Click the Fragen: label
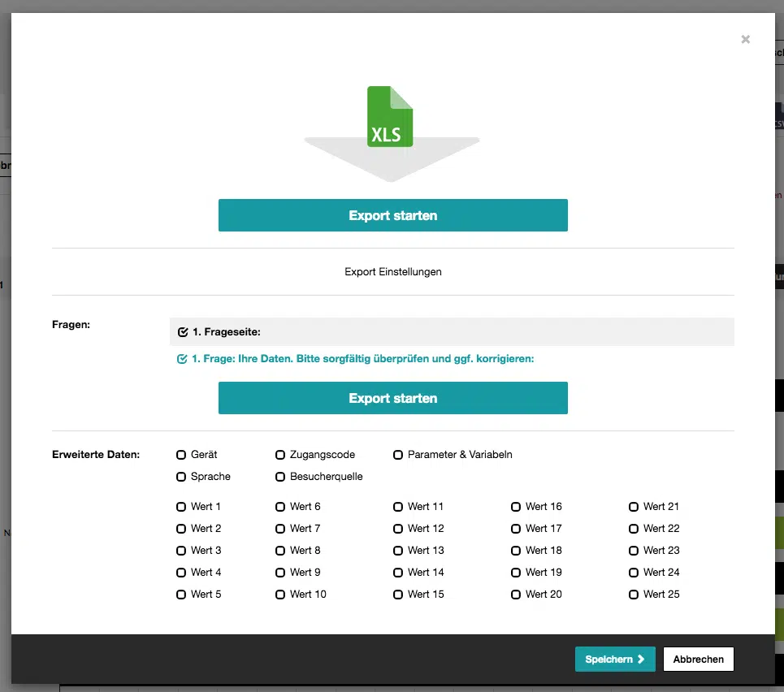Image resolution: width=784 pixels, height=692 pixels. (71, 325)
